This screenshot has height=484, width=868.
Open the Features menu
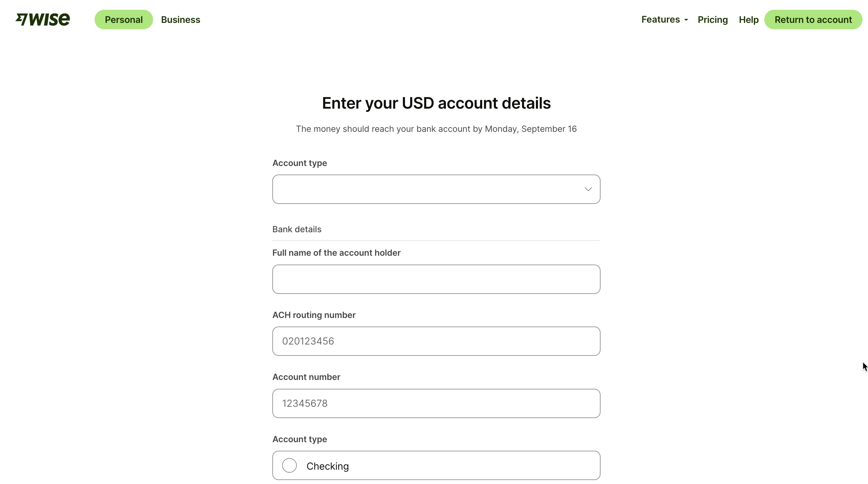[x=660, y=20]
